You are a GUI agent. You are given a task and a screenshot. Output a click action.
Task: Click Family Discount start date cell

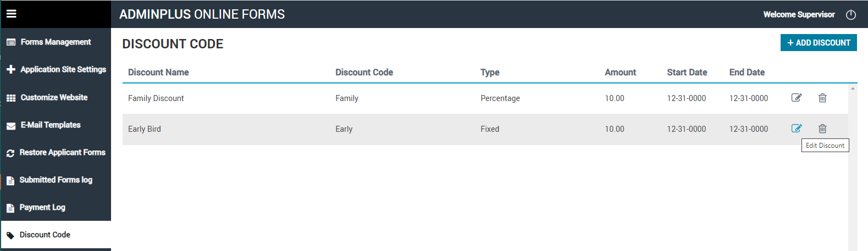tap(687, 98)
